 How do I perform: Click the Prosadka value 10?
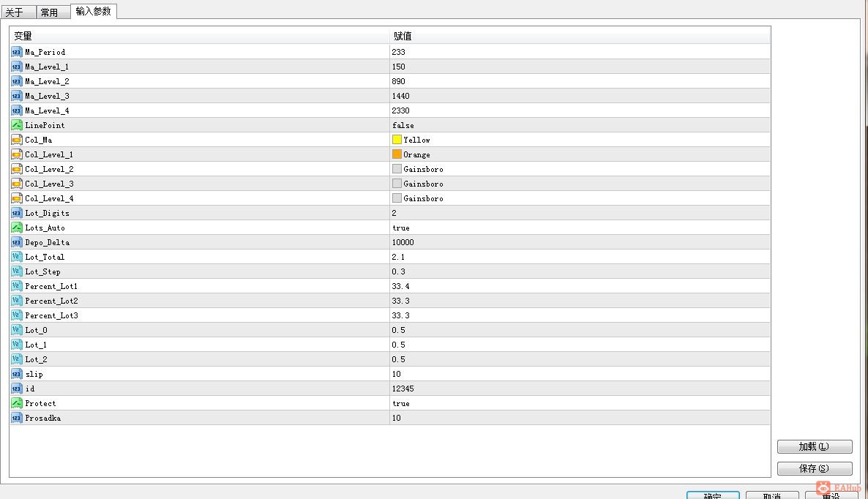[x=397, y=419]
